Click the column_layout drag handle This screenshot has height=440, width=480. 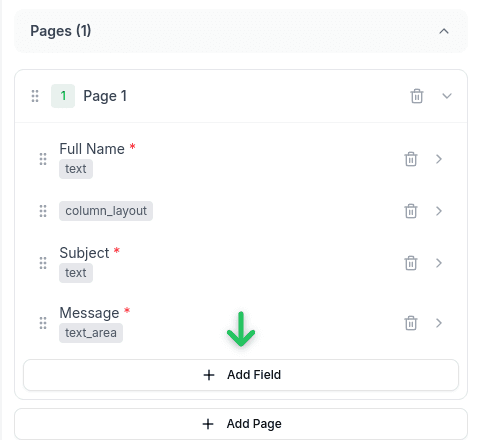click(x=43, y=211)
